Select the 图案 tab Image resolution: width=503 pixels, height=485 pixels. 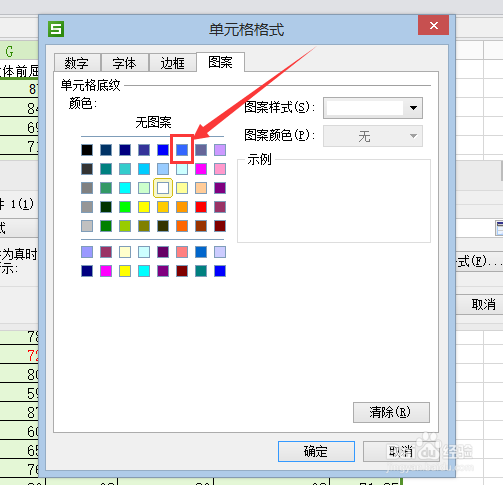pyautogui.click(x=220, y=62)
